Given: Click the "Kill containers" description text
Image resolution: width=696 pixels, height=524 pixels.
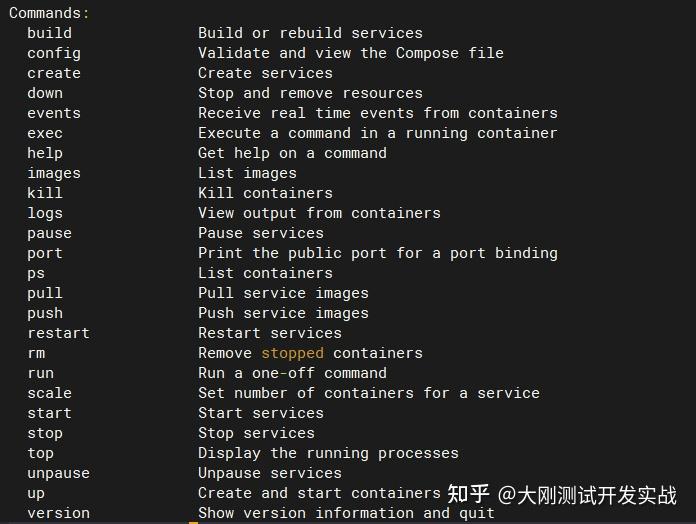Looking at the screenshot, I should point(265,193).
